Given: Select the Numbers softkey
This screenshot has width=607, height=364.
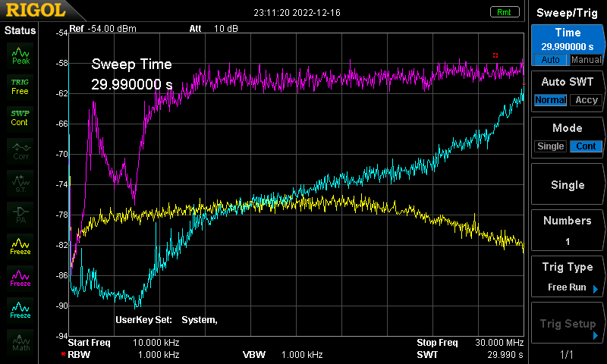Looking at the screenshot, I should (x=568, y=231).
